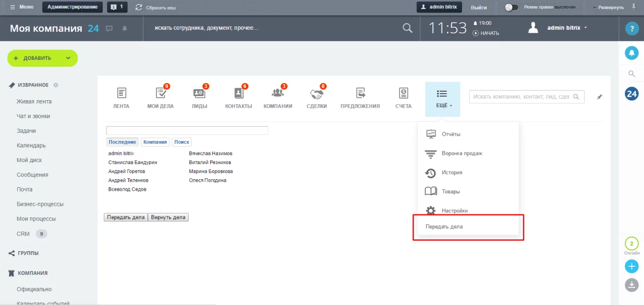Click the blue help question mark icon
The width and height of the screenshot is (644, 305).
pyautogui.click(x=631, y=29)
